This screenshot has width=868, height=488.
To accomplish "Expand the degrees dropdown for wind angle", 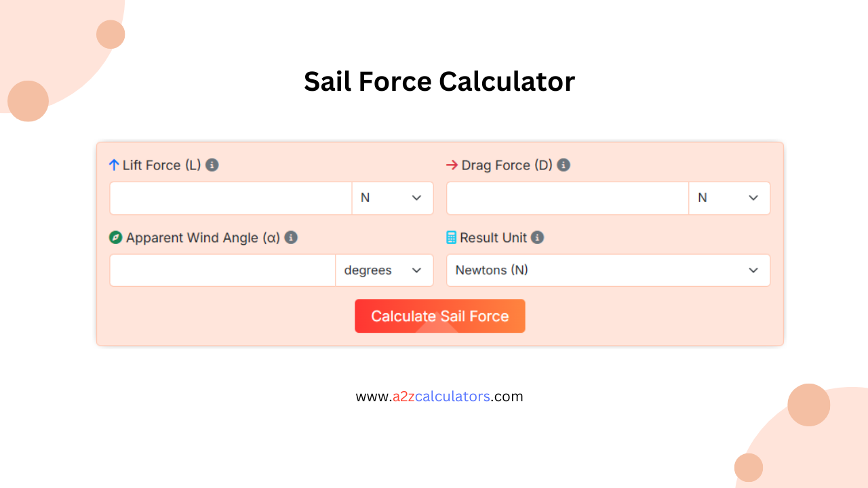I will (384, 270).
